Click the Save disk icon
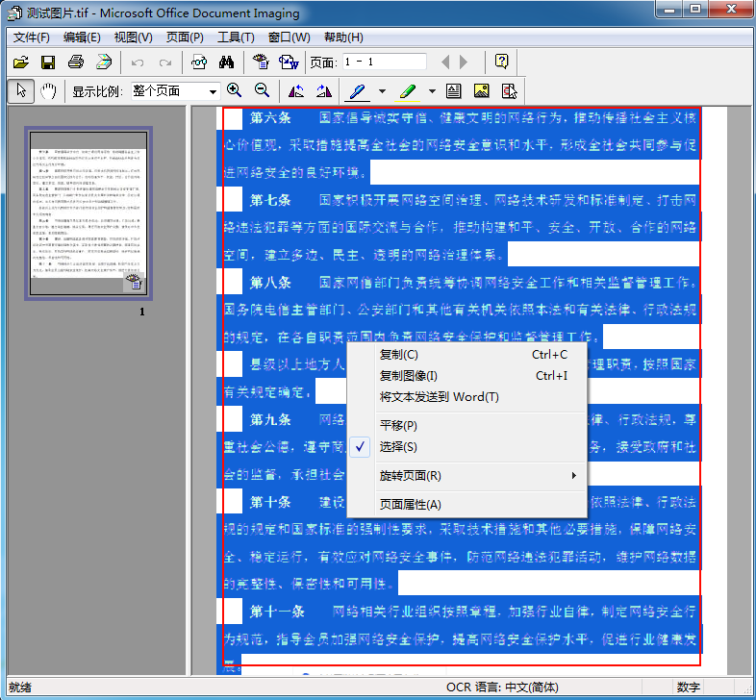 (x=47, y=62)
